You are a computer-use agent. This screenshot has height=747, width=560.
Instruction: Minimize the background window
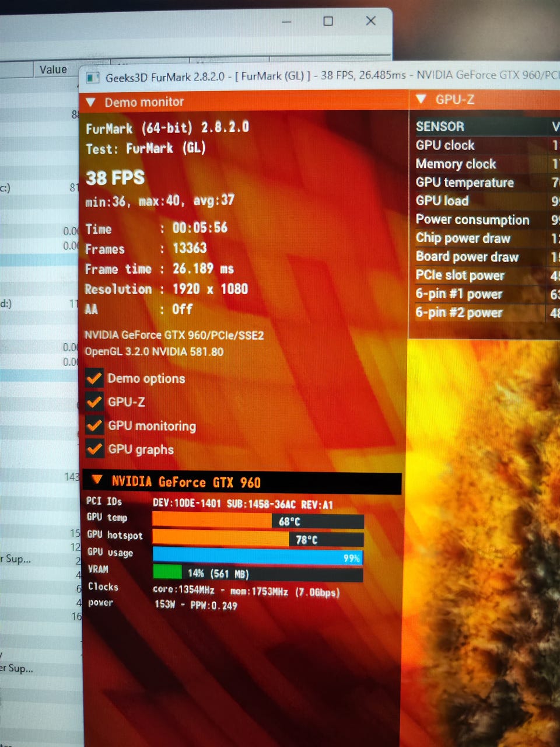click(x=286, y=21)
